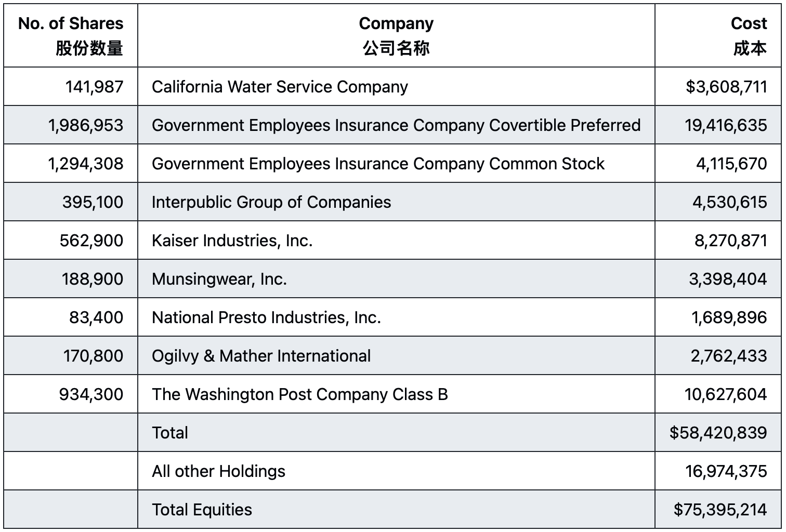Select National Presto Industries, Inc. cell
The width and height of the screenshot is (786, 532).
tap(396, 317)
